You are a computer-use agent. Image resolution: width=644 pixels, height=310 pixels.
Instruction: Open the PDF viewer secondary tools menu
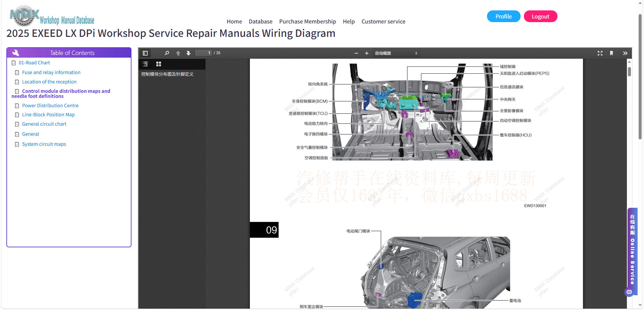[x=625, y=53]
